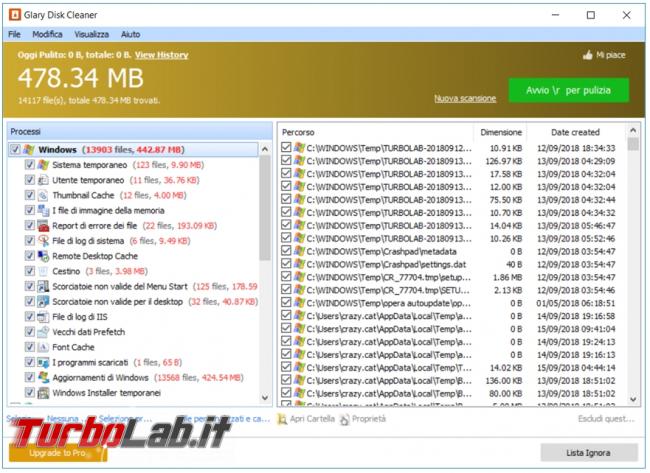
Task: Uncheck the Remote Desktop Cache checkbox
Action: tap(29, 256)
